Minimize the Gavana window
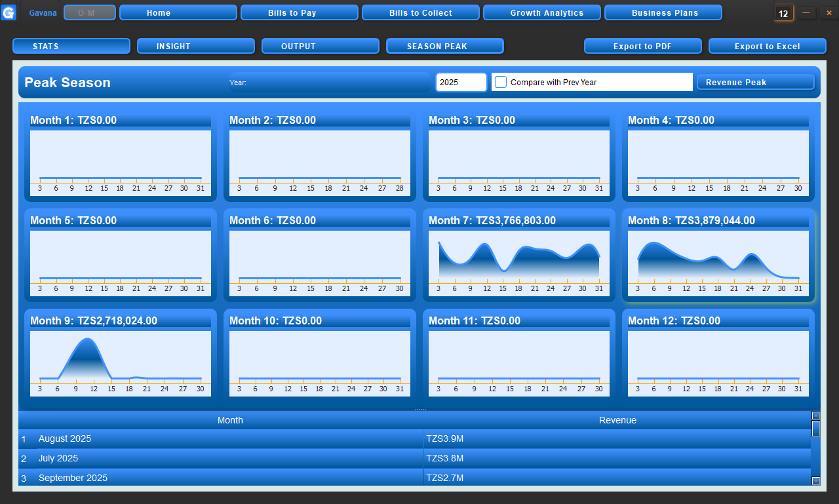 (x=806, y=12)
